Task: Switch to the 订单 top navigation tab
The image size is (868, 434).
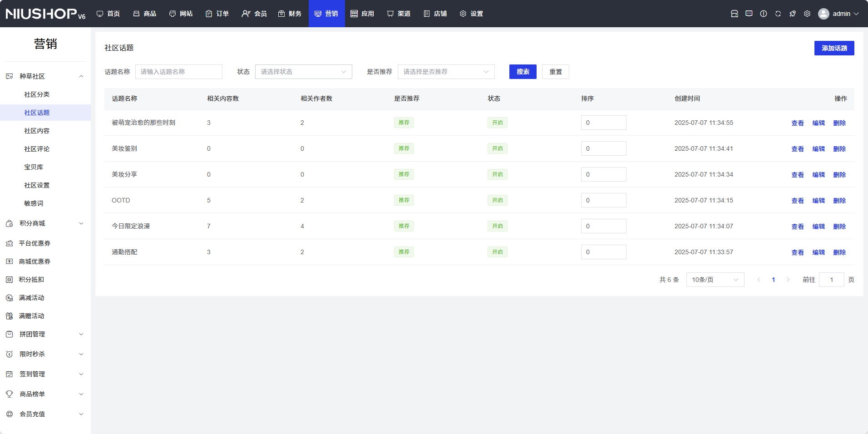Action: 217,14
